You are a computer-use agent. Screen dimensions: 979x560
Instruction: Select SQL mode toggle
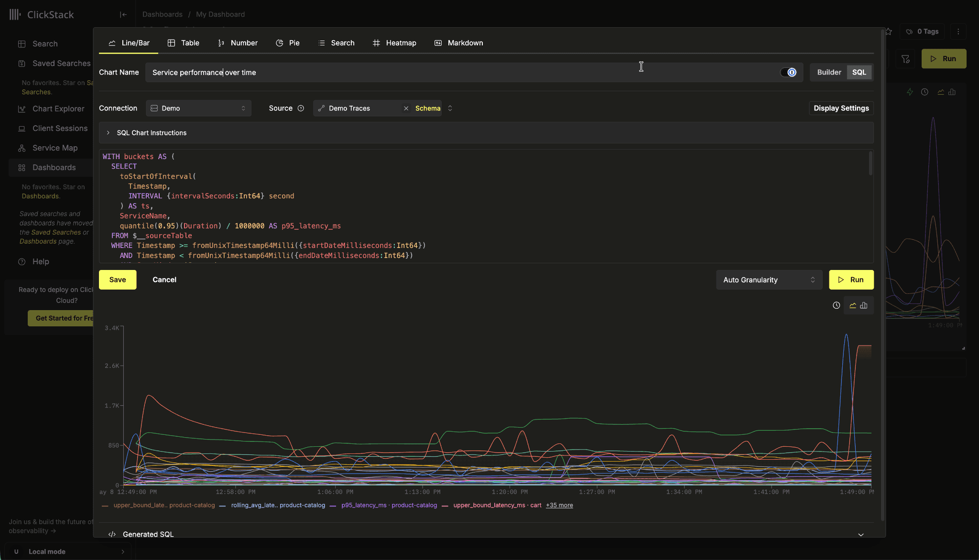[x=859, y=73]
